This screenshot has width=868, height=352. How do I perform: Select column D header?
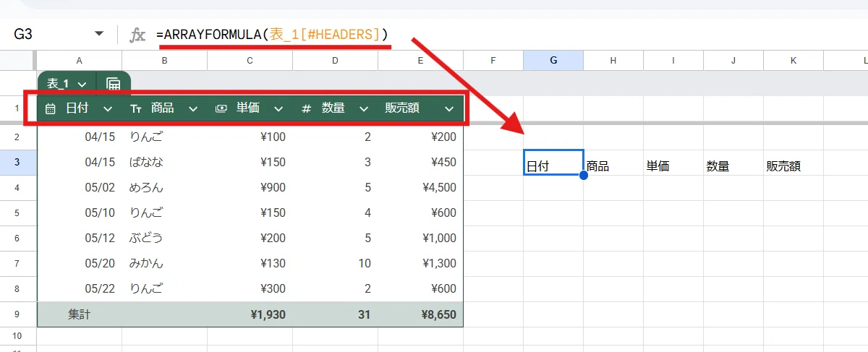(336, 61)
